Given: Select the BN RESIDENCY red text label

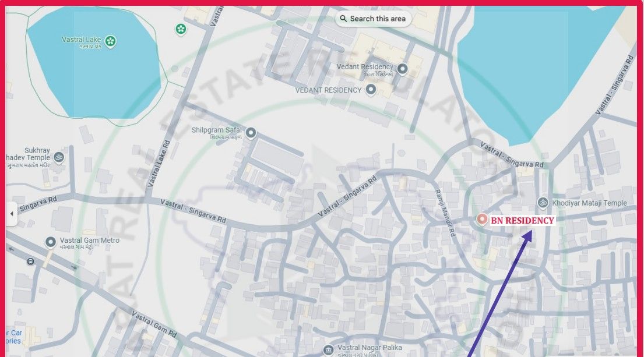Looking at the screenshot, I should coord(522,221).
